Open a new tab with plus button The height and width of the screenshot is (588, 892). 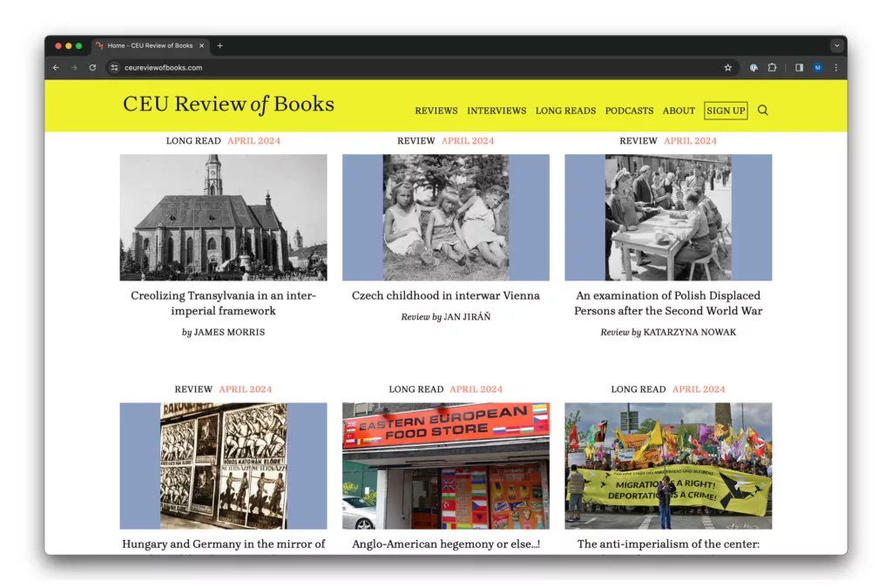point(220,45)
